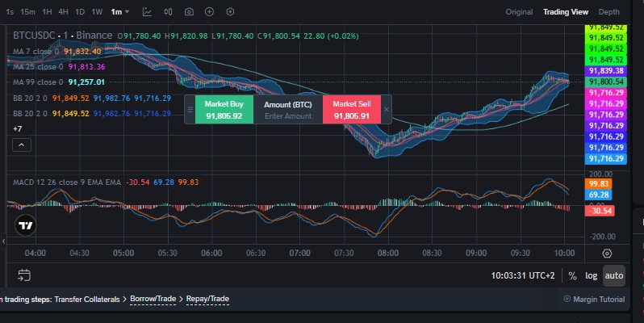
Task: Toggle auto scale mode
Action: click(x=614, y=275)
